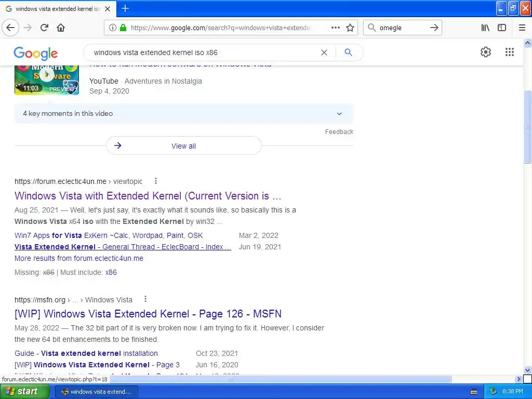Open the Firefox hamburger menu
The image size is (532, 399).
point(522,28)
